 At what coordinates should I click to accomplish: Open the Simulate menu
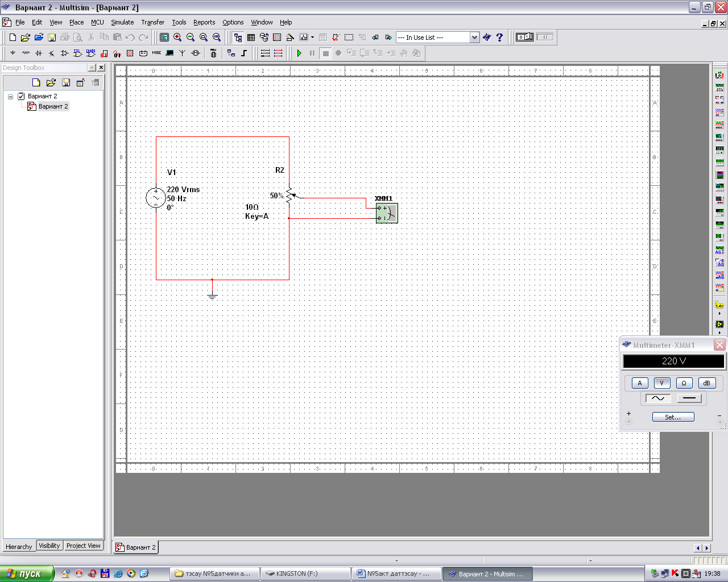122,22
